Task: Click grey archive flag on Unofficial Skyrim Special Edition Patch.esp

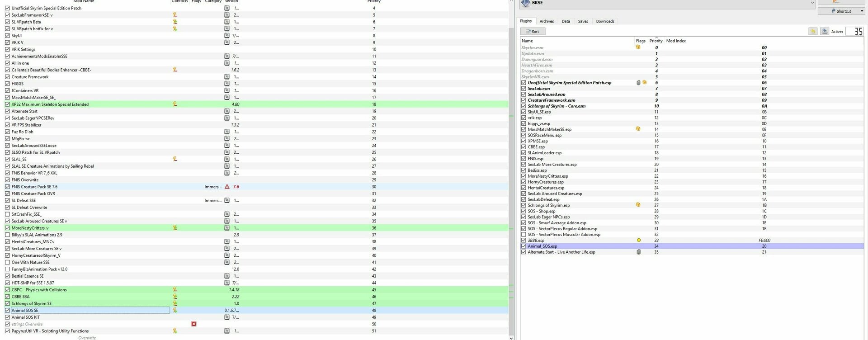Action: 638,83
